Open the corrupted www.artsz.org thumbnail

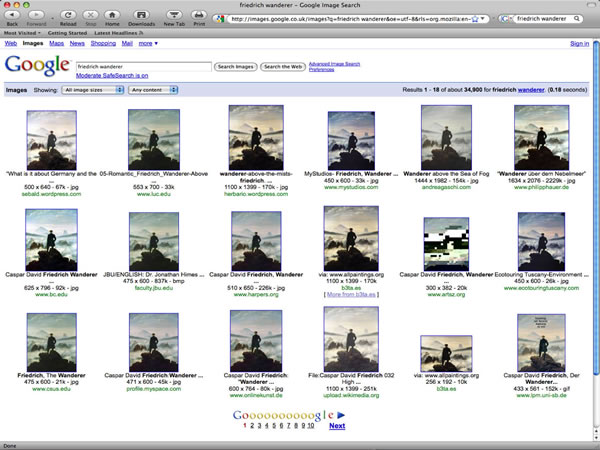coord(446,244)
